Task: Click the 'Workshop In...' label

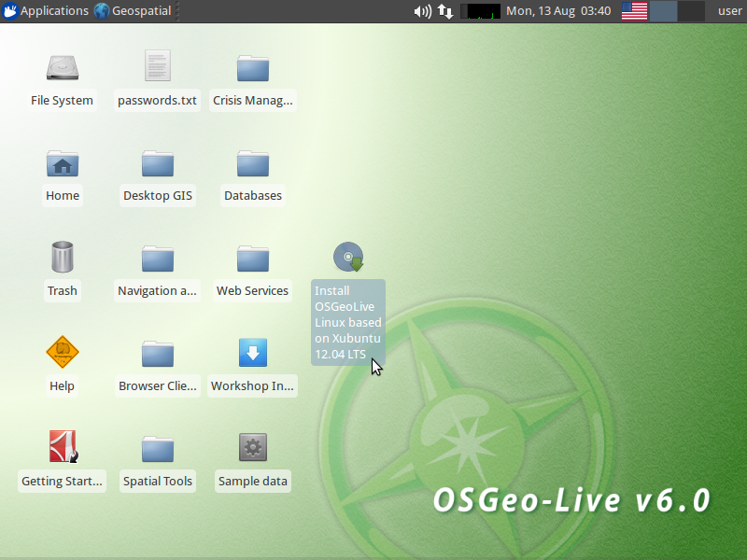Action: (x=252, y=386)
